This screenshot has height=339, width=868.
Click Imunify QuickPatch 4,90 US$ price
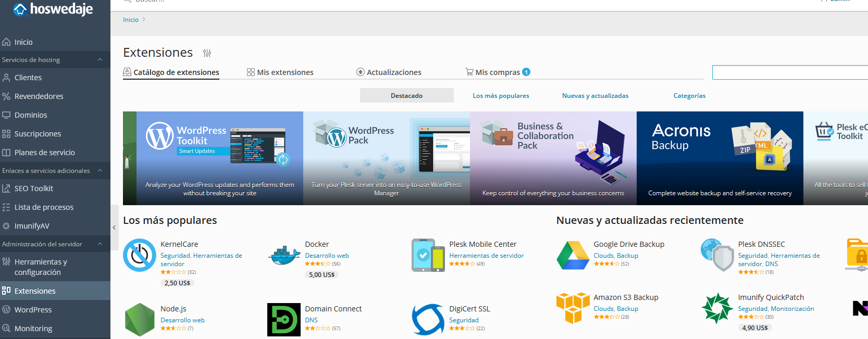tap(754, 328)
